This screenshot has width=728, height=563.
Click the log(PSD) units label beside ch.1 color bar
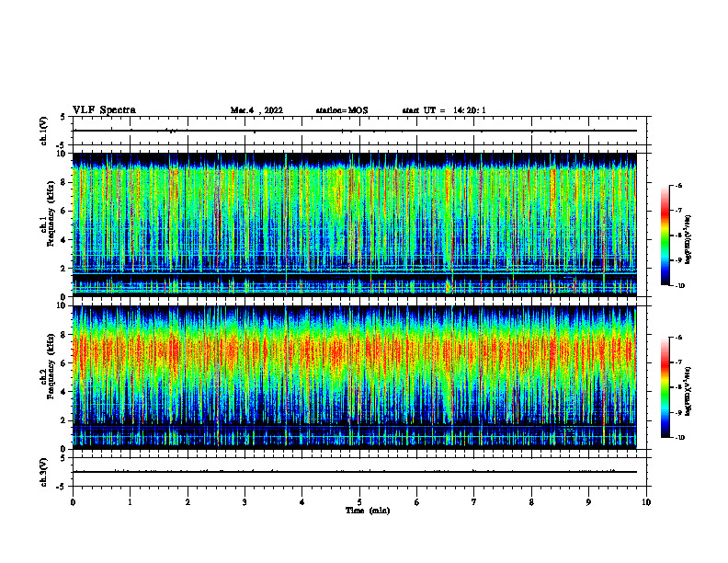click(x=688, y=240)
